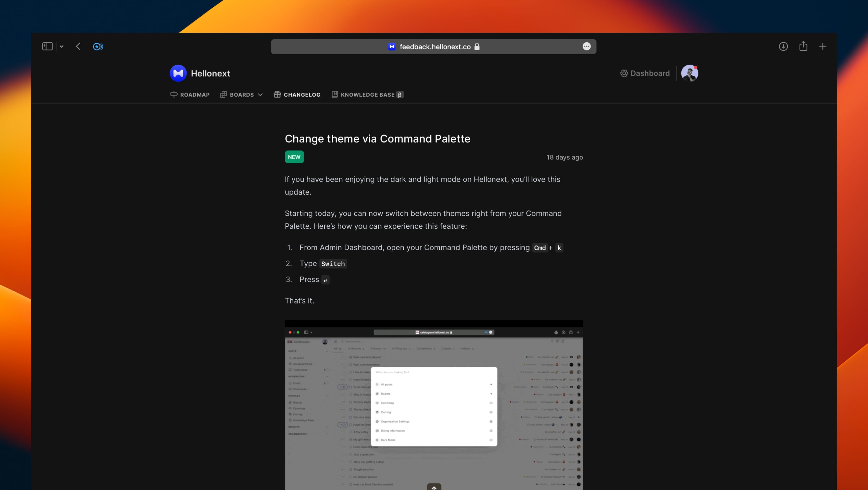Image resolution: width=868 pixels, height=490 pixels.
Task: Open the Dashboard settings gear icon
Action: click(624, 73)
